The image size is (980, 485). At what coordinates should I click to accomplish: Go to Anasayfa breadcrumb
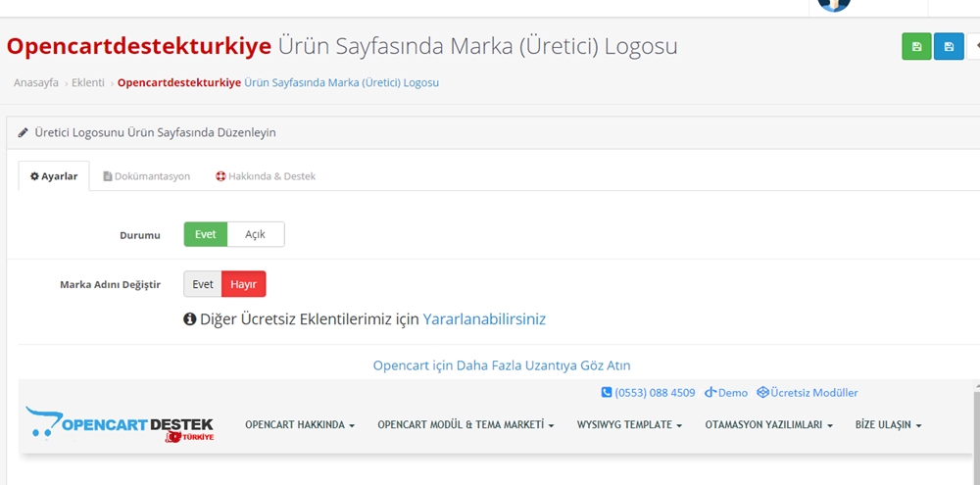(x=36, y=82)
